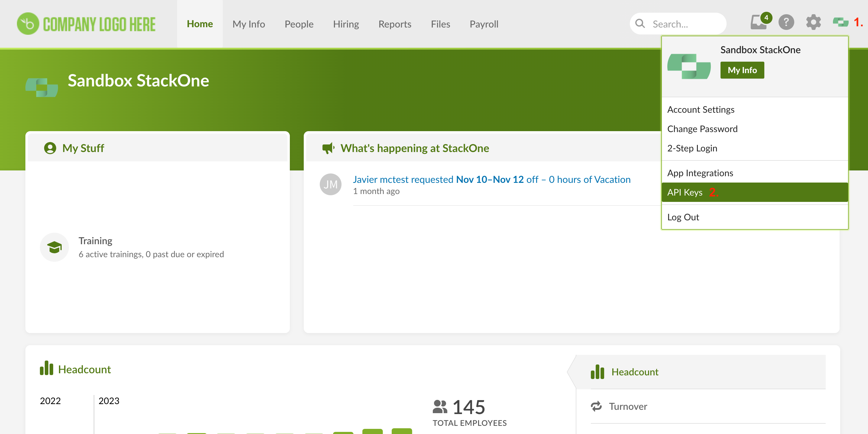Click the JM avatar circle
The width and height of the screenshot is (868, 434).
click(330, 184)
